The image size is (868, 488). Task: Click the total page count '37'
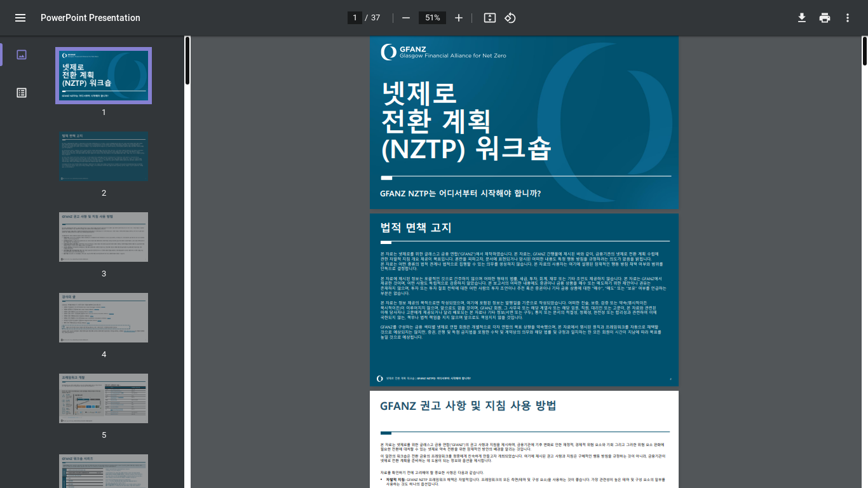[x=376, y=18]
